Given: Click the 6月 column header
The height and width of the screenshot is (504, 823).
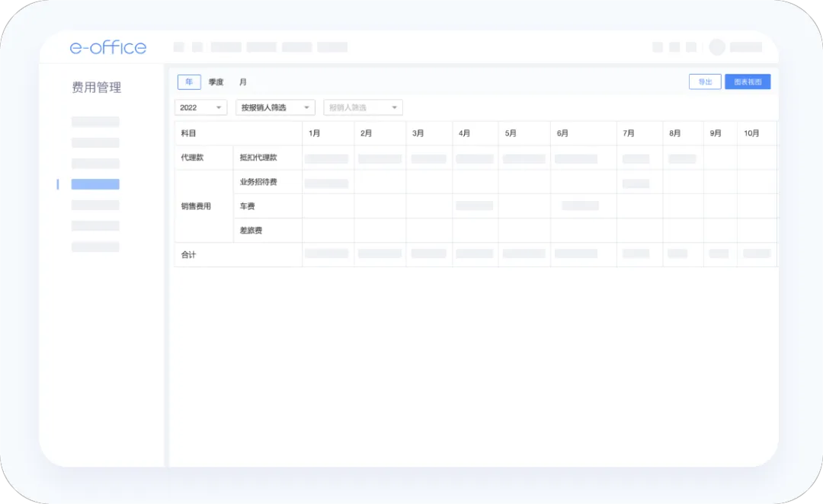Looking at the screenshot, I should tap(562, 133).
